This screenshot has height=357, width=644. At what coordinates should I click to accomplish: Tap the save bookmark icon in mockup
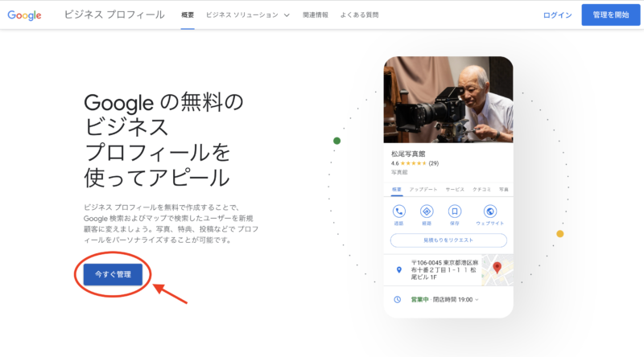point(454,211)
